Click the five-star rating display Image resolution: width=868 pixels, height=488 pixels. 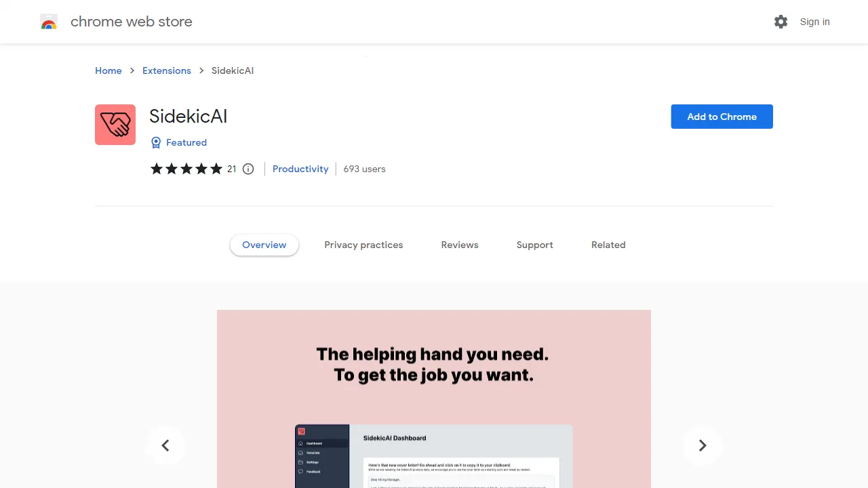186,169
